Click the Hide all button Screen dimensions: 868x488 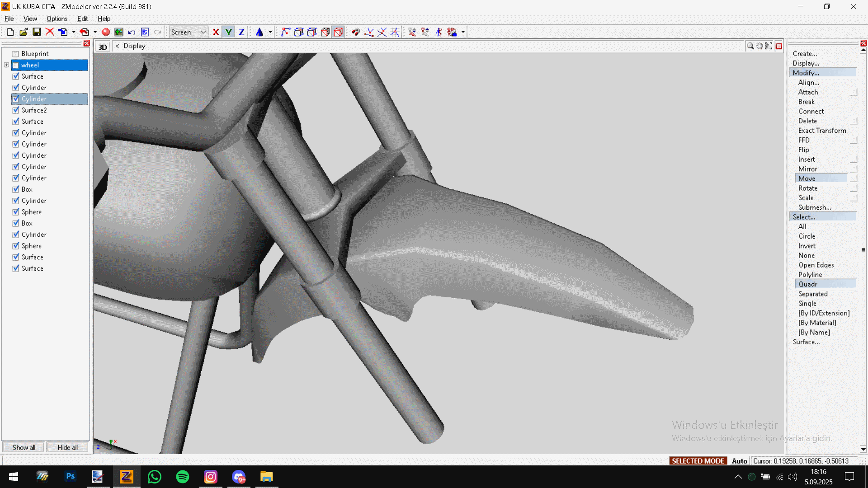pyautogui.click(x=67, y=447)
